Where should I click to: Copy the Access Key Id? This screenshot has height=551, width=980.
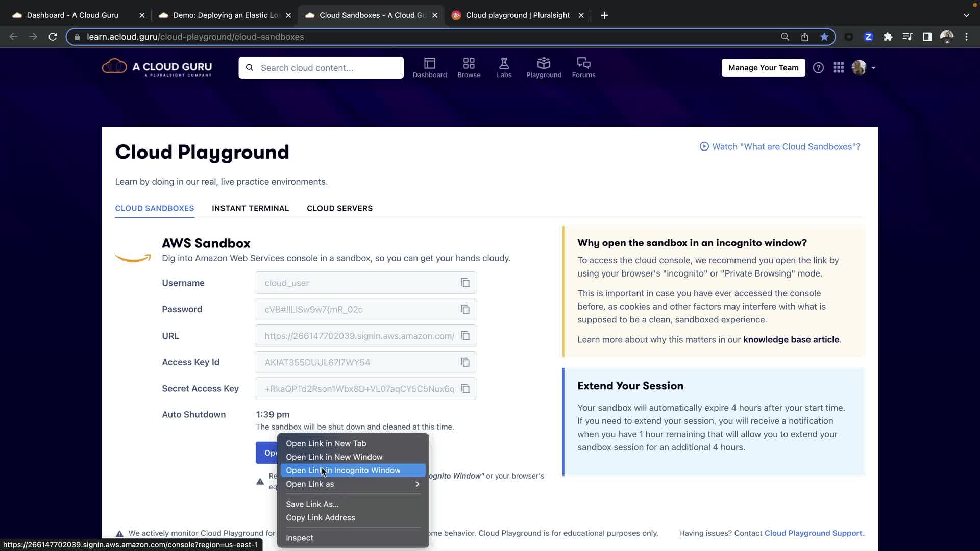click(x=465, y=362)
